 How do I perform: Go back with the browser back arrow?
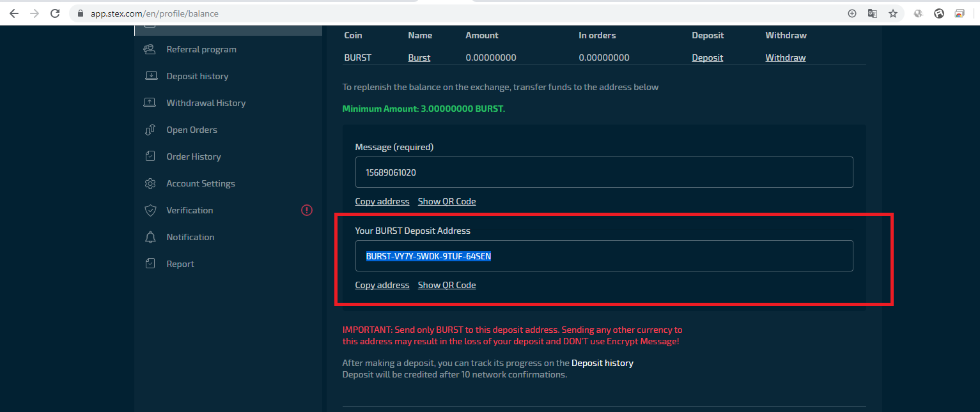(14, 13)
